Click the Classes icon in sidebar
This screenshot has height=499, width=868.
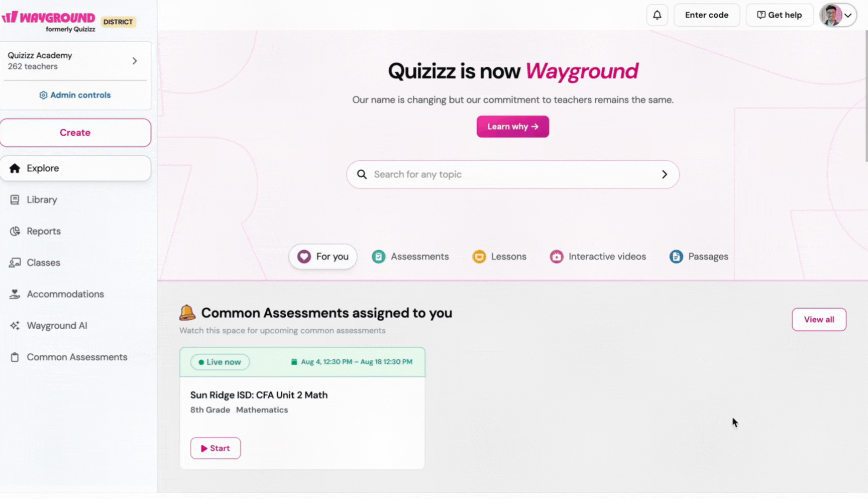[15, 263]
